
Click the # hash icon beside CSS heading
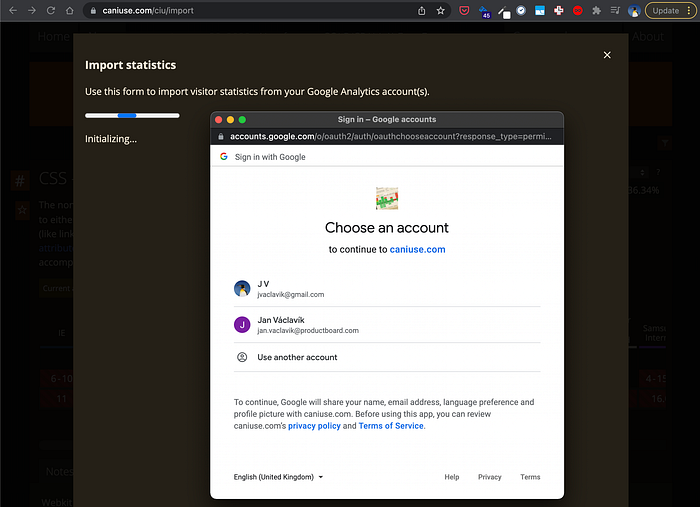click(x=20, y=181)
